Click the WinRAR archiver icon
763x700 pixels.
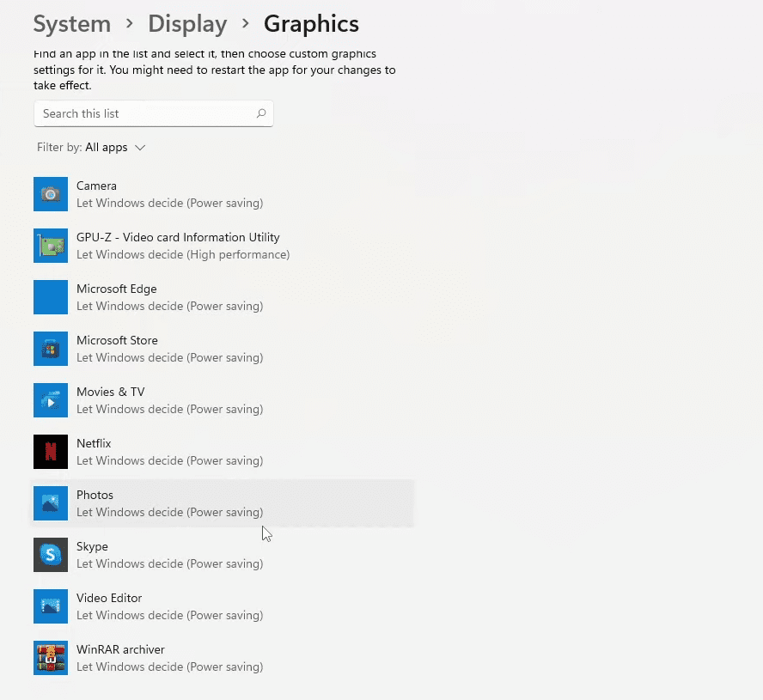51,658
